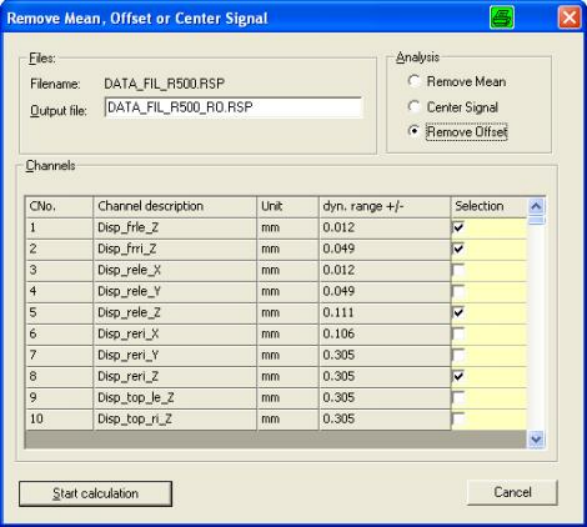This screenshot has height=527, width=587.
Task: Select the Disp_top_le_Z description cell
Action: coord(175,397)
